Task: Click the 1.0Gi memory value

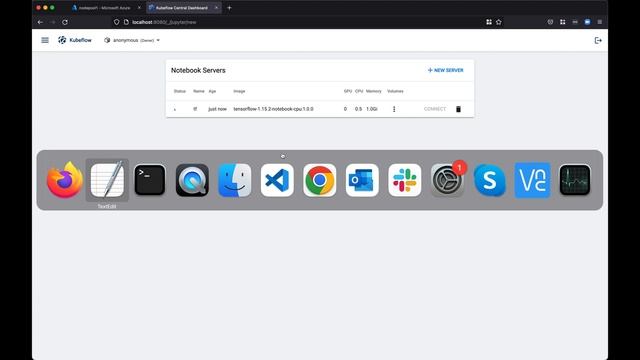Action: click(x=371, y=109)
